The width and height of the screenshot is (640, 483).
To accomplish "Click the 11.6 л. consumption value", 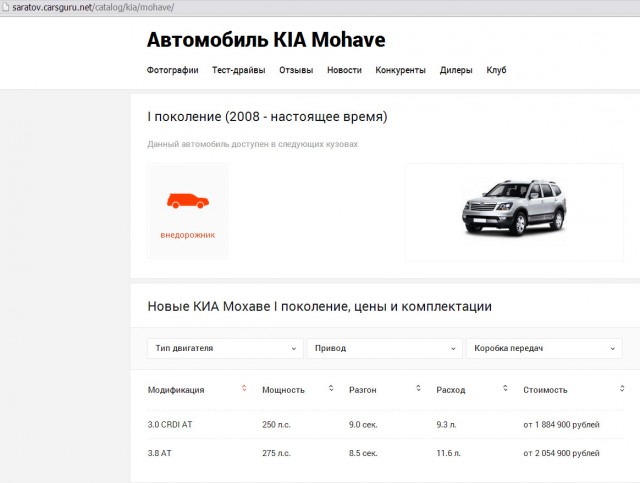I will coord(448,453).
